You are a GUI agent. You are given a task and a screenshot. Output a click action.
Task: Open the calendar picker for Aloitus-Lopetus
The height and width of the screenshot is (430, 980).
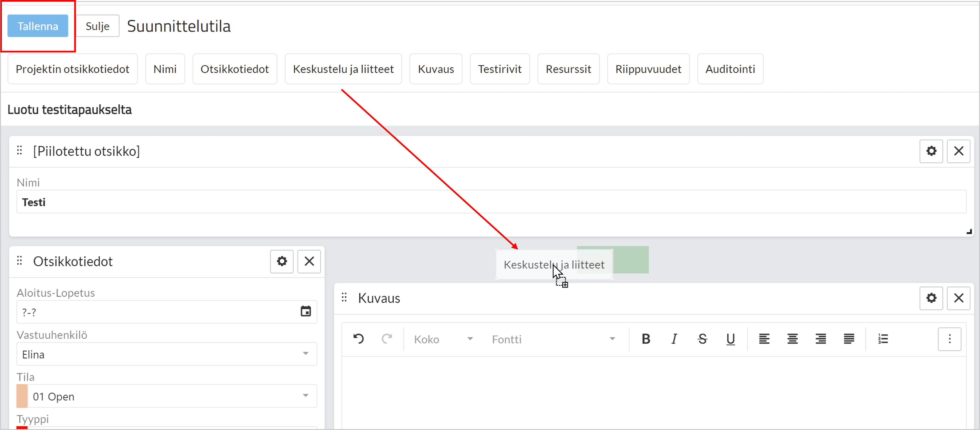tap(305, 312)
